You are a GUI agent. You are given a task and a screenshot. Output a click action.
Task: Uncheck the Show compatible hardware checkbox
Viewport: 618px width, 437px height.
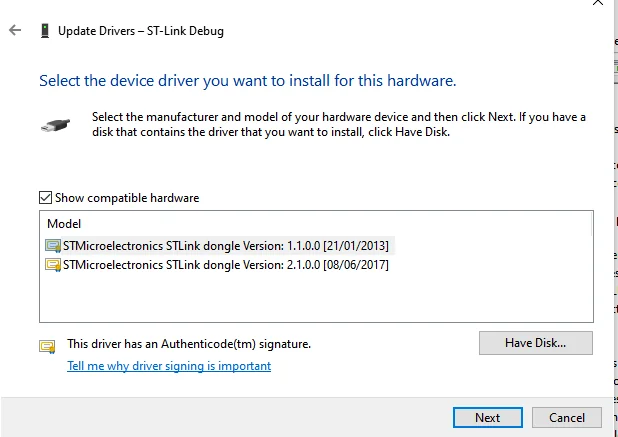click(x=45, y=198)
